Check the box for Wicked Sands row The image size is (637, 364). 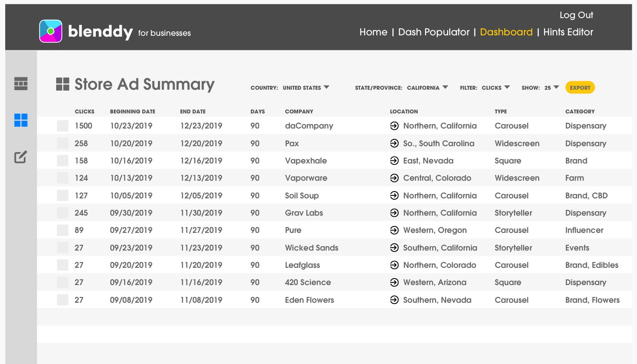click(x=63, y=248)
